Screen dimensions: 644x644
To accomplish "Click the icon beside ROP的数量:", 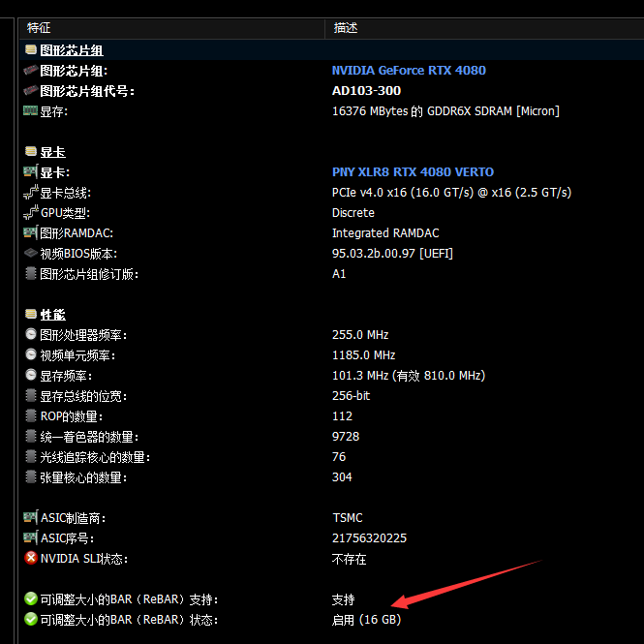I will click(31, 415).
